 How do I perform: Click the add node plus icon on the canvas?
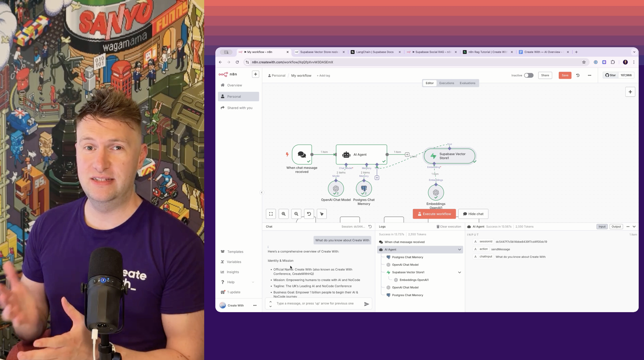[630, 92]
